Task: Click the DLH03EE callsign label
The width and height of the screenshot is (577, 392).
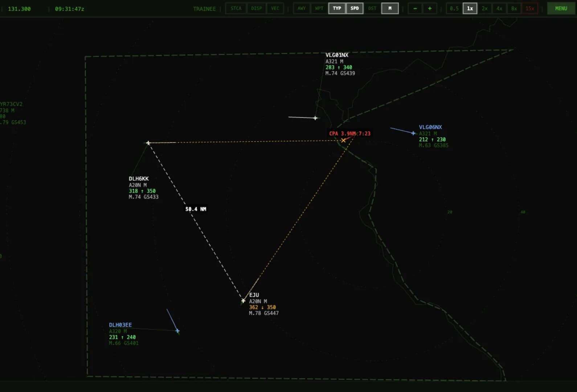Action: coord(120,325)
